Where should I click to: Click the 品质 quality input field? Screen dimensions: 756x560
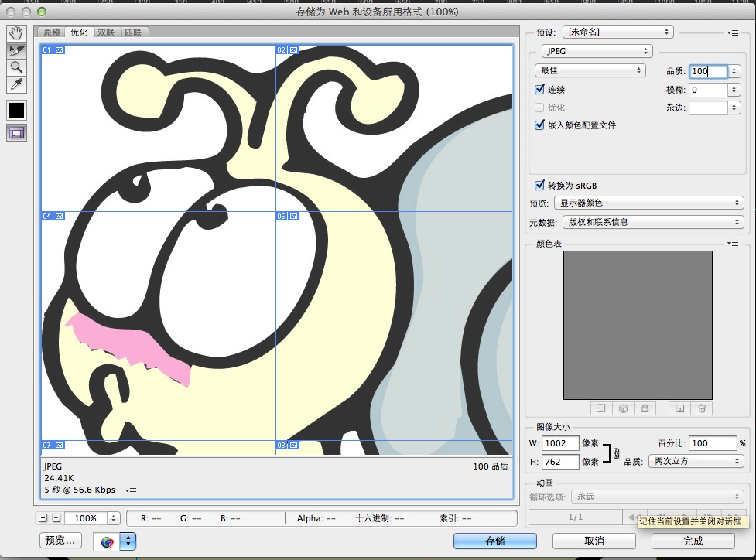(708, 71)
